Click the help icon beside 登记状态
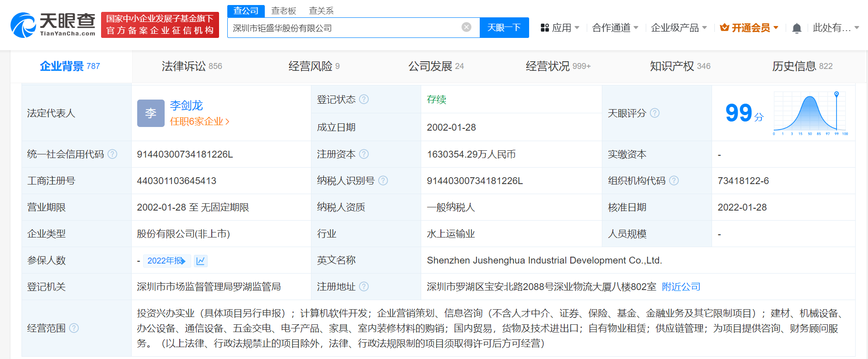 pos(364,100)
